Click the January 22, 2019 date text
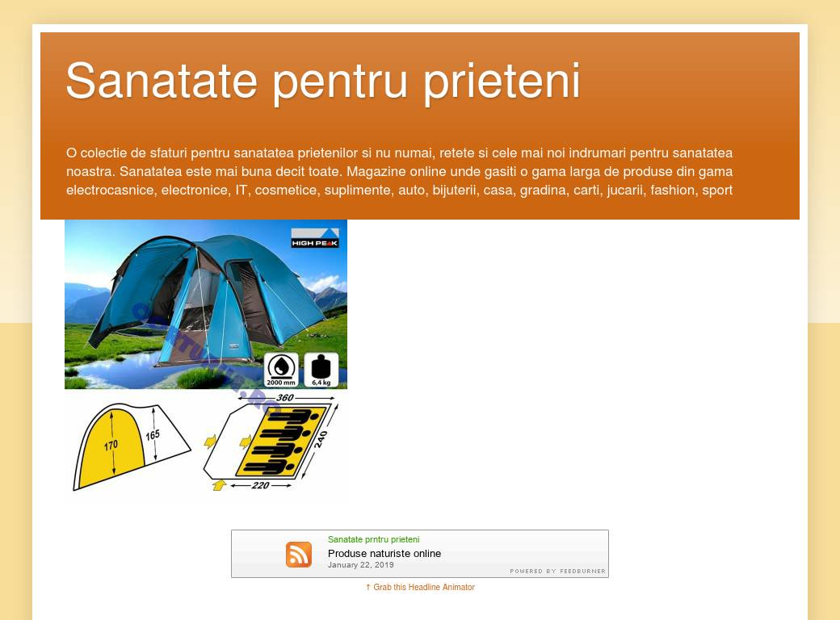This screenshot has height=620, width=840. pyautogui.click(x=361, y=565)
